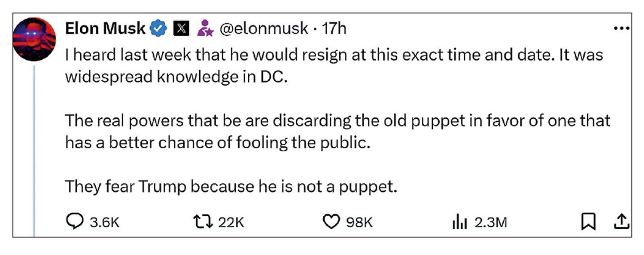The height and width of the screenshot is (255, 644).
Task: Click the 3.6K replies count
Action: [104, 222]
